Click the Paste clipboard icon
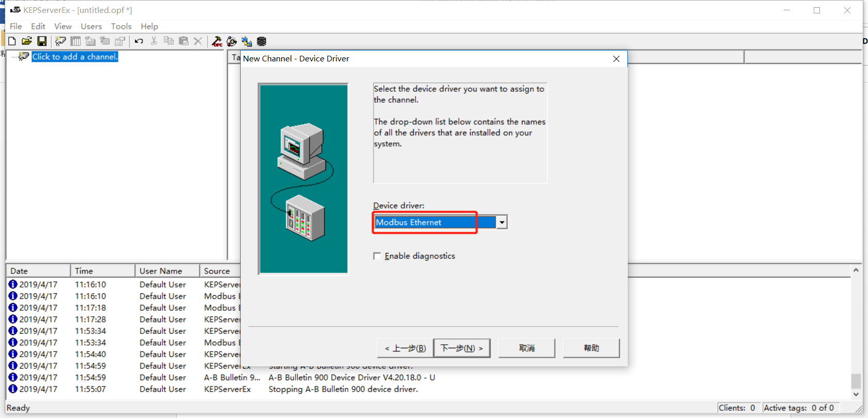The height and width of the screenshot is (418, 868). 183,41
